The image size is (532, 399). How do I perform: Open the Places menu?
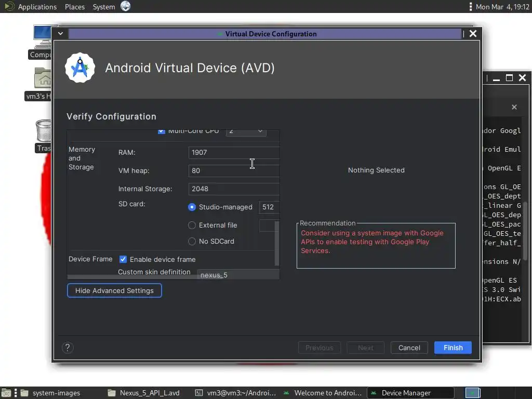[75, 6]
